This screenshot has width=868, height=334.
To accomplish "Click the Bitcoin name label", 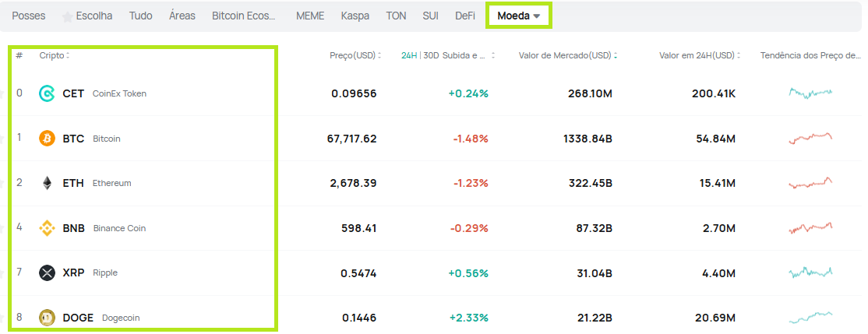I will (x=106, y=139).
